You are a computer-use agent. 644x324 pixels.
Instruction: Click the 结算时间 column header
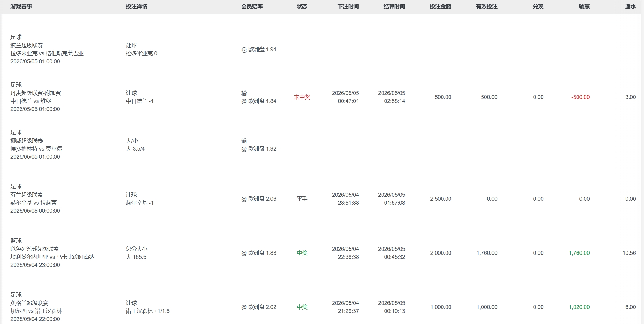(x=394, y=6)
